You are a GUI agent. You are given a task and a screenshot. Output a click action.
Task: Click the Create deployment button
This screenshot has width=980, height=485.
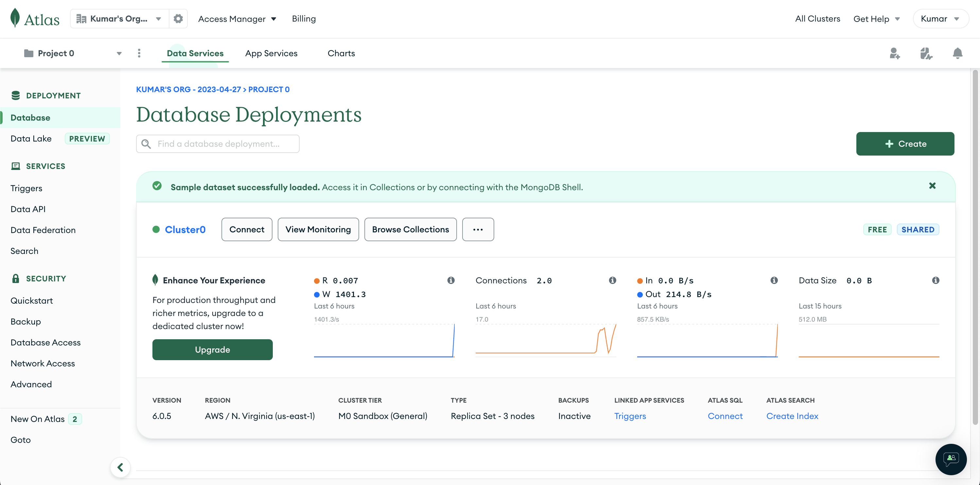tap(905, 144)
